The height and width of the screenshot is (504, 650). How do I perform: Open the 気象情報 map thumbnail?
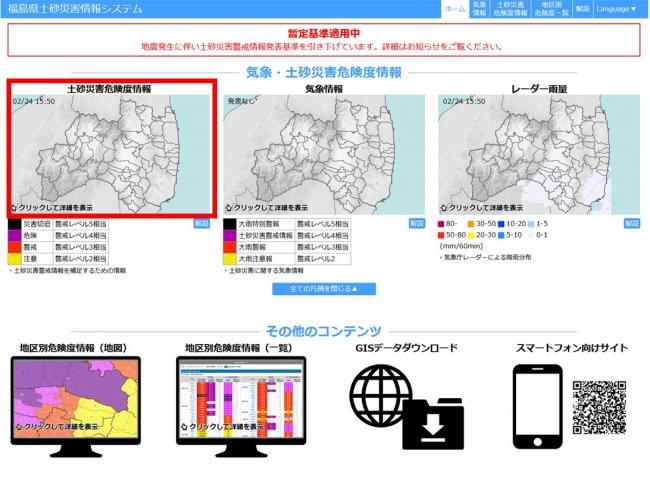tap(324, 155)
